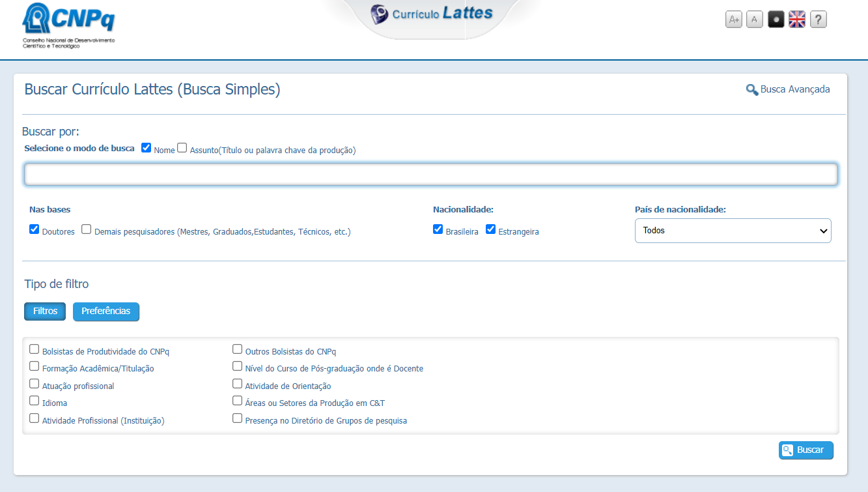Toggle high contrast mode icon
Image resolution: width=868 pixels, height=492 pixels.
(x=776, y=20)
